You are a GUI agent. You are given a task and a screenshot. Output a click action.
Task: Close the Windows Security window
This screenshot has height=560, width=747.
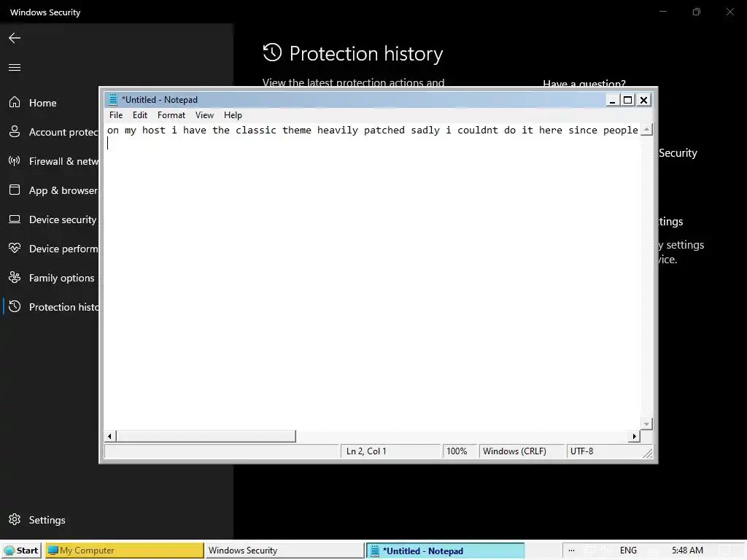[729, 12]
